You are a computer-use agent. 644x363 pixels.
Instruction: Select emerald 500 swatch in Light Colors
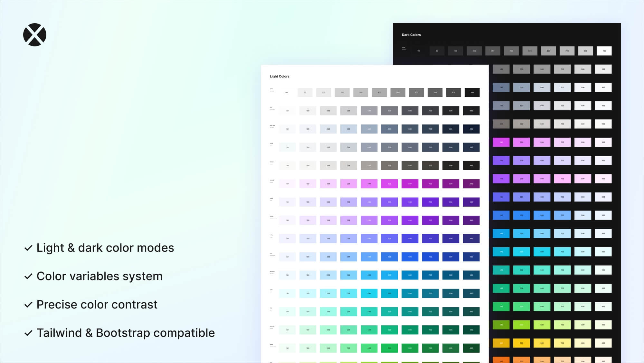tap(389, 330)
